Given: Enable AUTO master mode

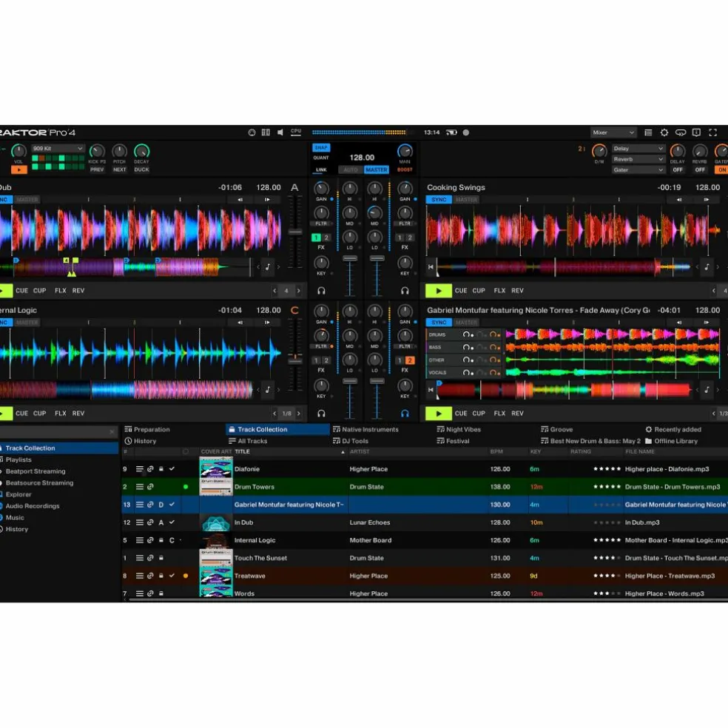Looking at the screenshot, I should (351, 170).
